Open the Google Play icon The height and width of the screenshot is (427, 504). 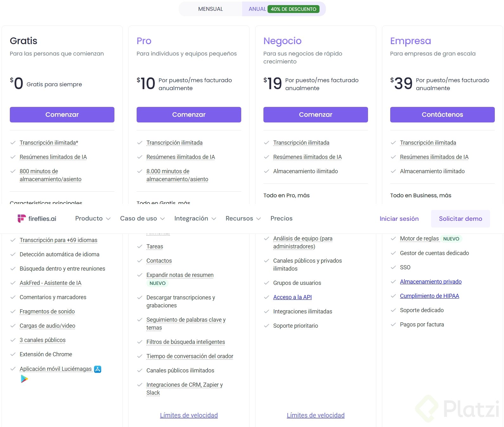24,379
